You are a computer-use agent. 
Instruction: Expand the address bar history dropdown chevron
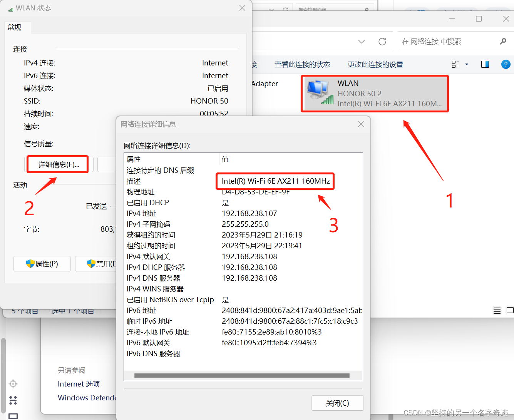coord(362,42)
